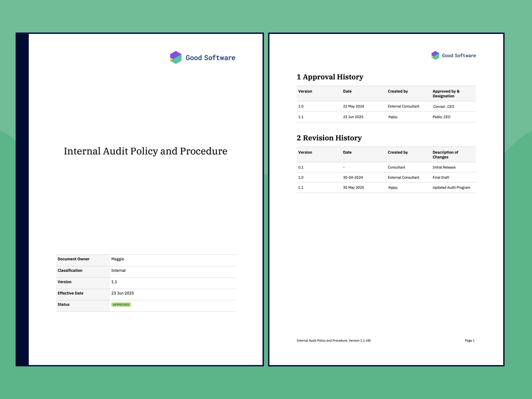This screenshot has height=399, width=532.
Task: Click the Good Software logo on page 1
Action: click(454, 56)
